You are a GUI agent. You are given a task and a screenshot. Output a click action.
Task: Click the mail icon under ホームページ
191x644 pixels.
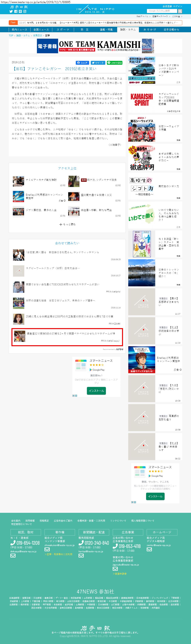click(149, 549)
